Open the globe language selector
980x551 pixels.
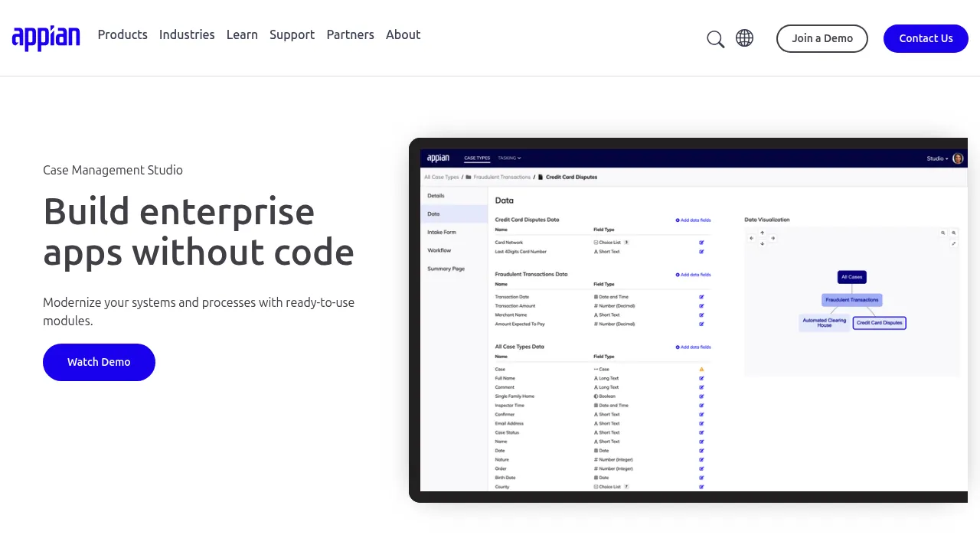(744, 38)
